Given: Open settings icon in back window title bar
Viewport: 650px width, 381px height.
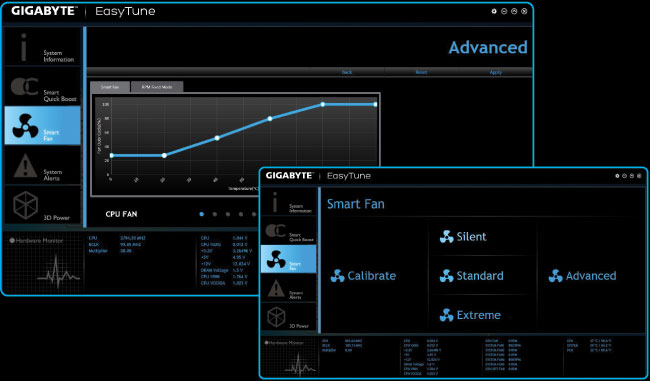Looking at the screenshot, I should point(494,12).
